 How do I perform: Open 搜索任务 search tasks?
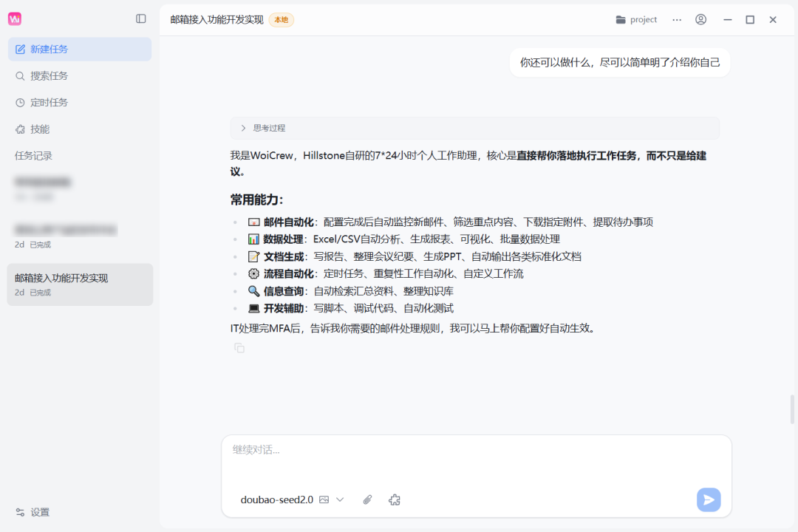click(79, 76)
